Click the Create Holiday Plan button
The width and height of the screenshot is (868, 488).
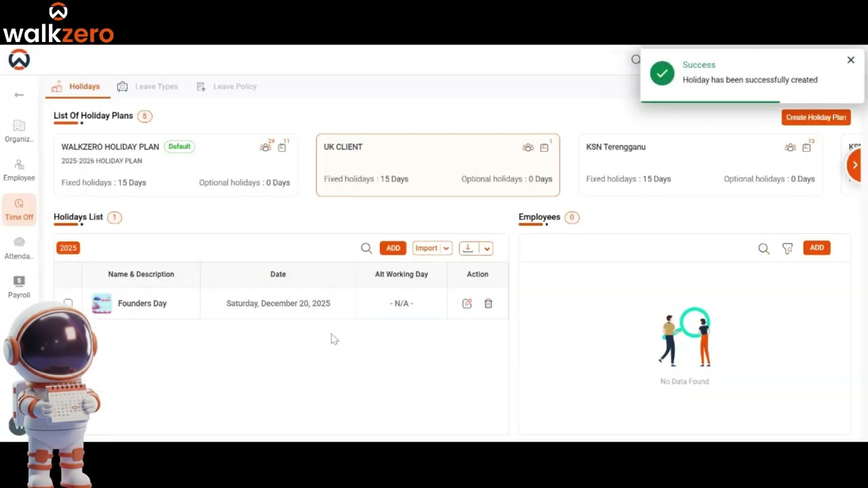(816, 117)
